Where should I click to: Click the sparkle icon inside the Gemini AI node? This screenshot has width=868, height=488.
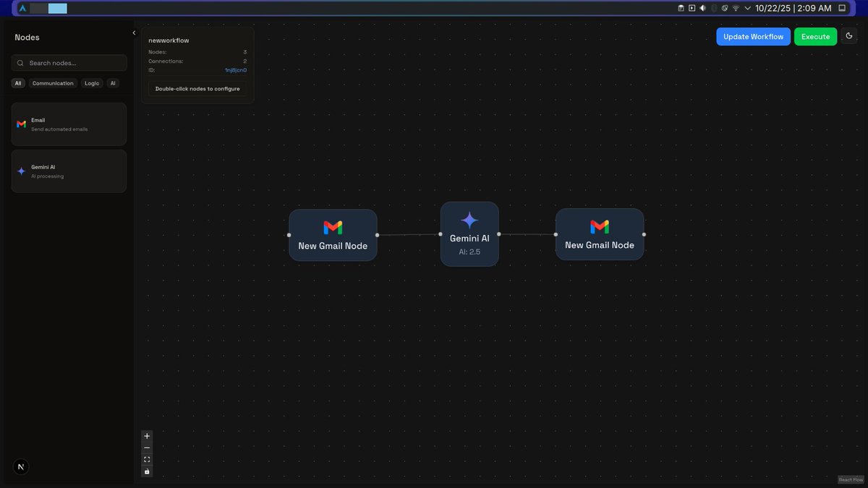coord(469,221)
